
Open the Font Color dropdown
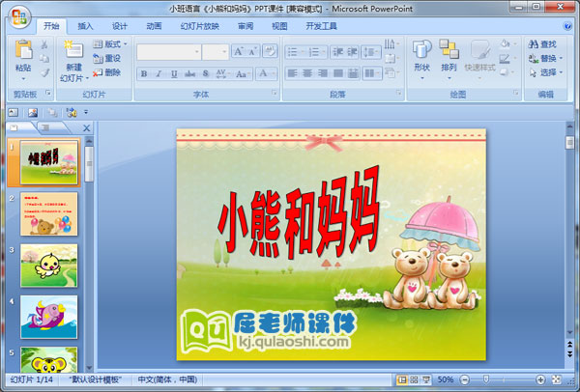point(275,73)
